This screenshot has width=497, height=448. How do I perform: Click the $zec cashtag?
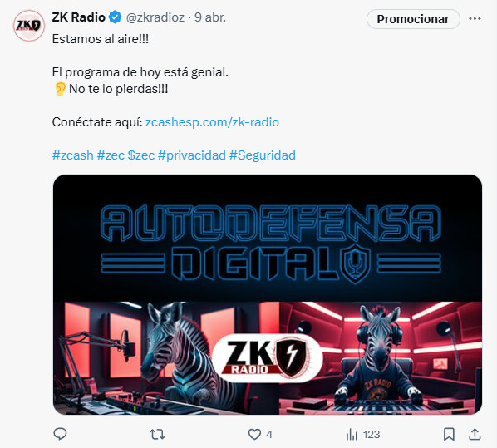coord(141,155)
